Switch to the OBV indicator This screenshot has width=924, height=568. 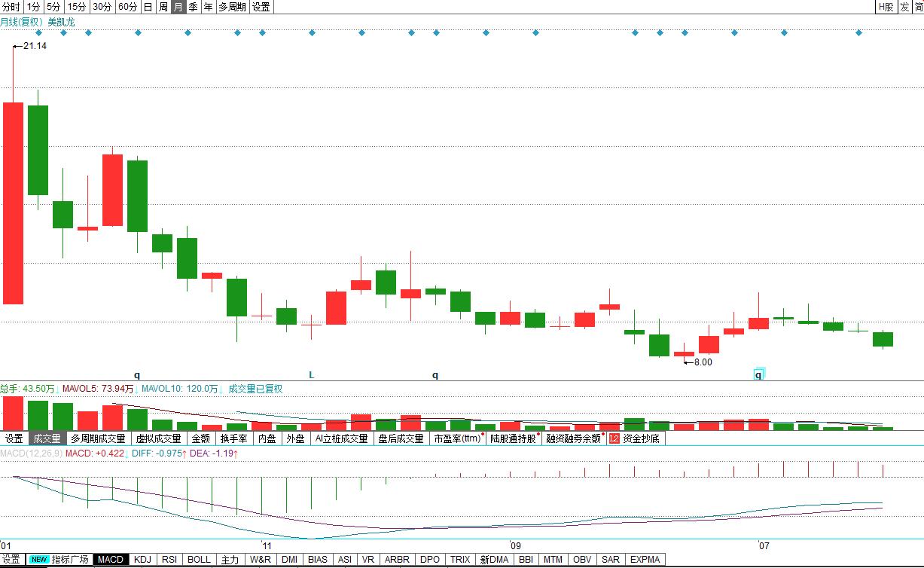pos(582,560)
